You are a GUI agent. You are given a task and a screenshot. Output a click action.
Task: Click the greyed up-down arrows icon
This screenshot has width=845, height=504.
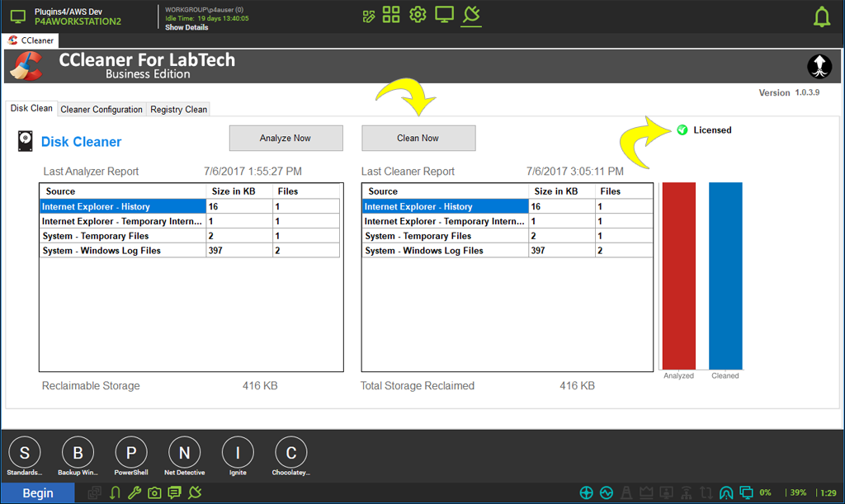tap(706, 492)
